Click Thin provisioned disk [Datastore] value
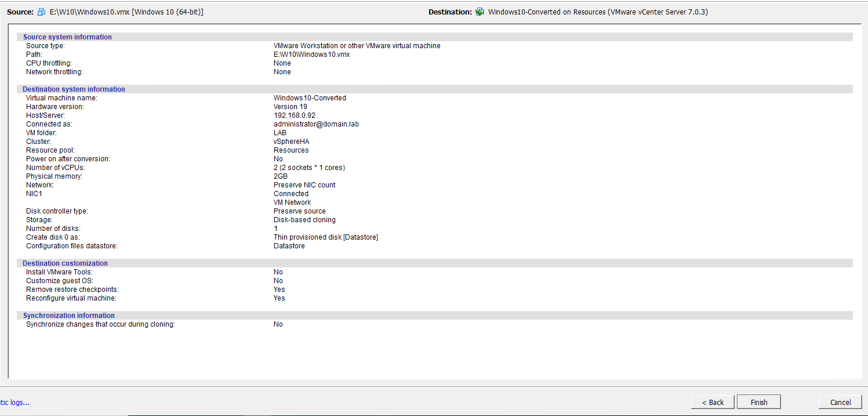Viewport: 868px width, 416px height. [x=326, y=237]
